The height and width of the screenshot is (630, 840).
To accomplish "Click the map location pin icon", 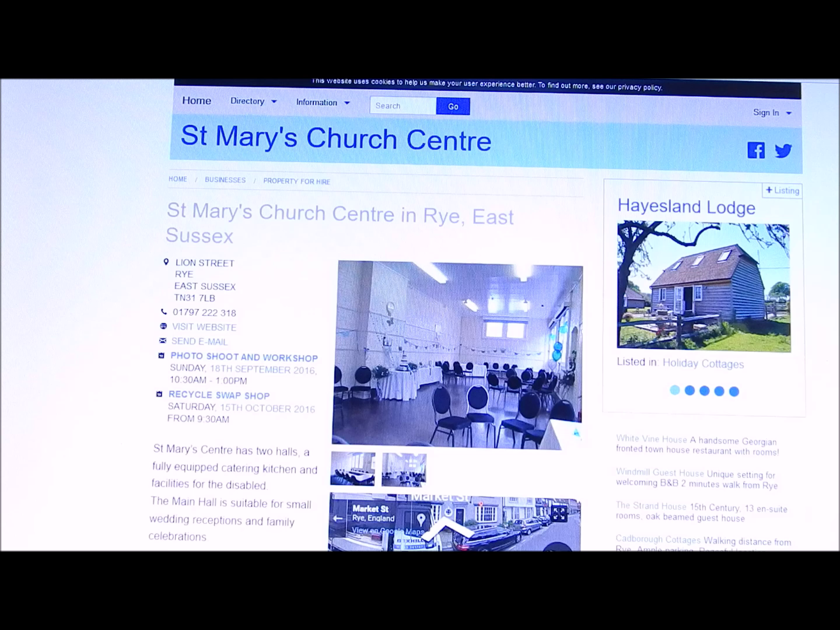I will click(x=421, y=519).
